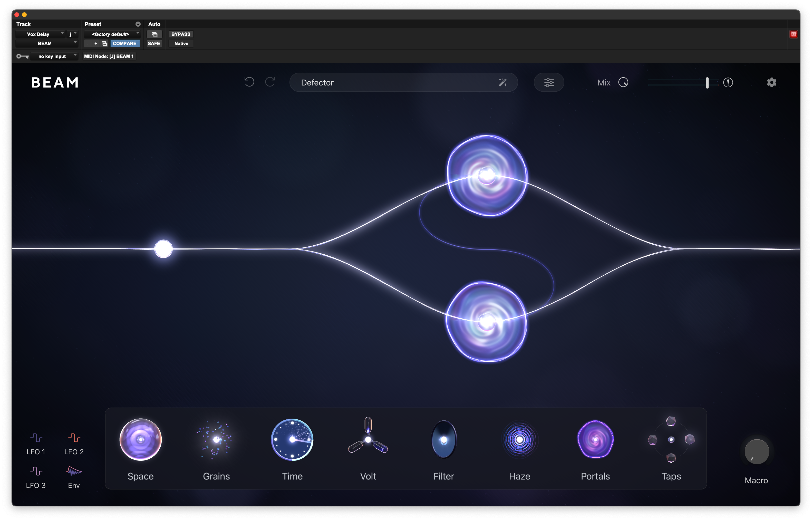Click the undo arrow icon
The width and height of the screenshot is (812, 520).
pos(249,82)
